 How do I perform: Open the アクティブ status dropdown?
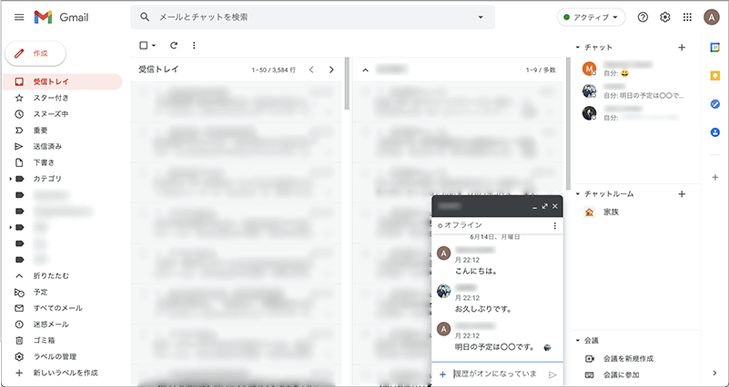pos(591,17)
